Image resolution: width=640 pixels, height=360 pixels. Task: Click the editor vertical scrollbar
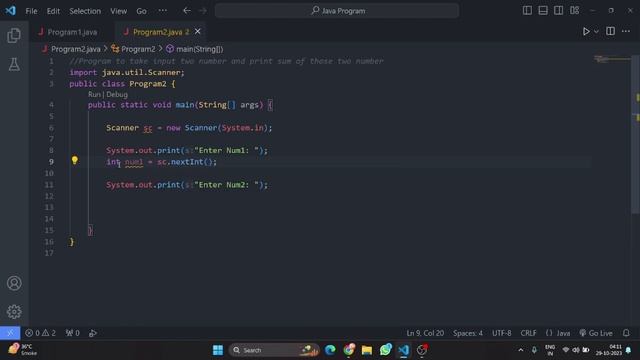pyautogui.click(x=636, y=135)
